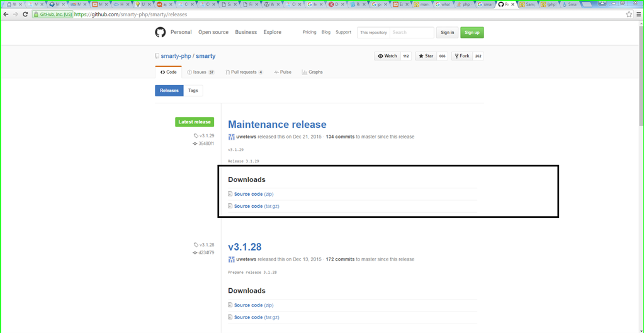
Task: Go to the Pricing page
Action: point(309,32)
